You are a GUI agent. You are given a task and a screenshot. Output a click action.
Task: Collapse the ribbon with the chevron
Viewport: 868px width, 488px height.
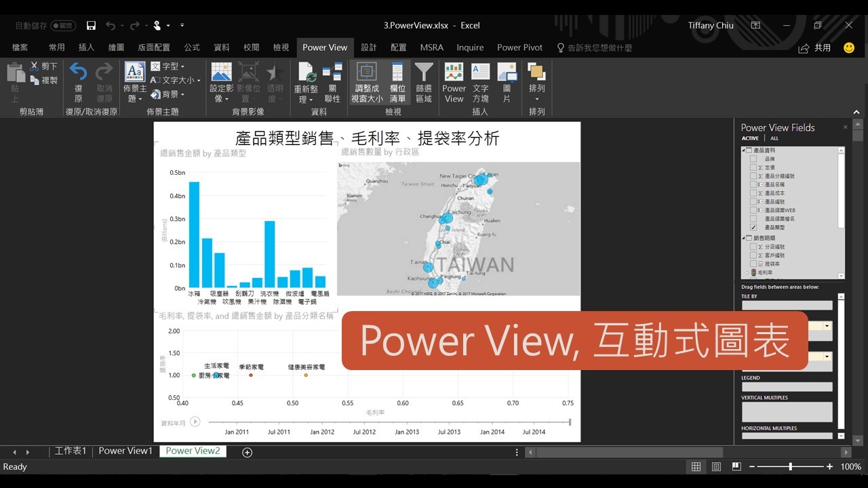coord(856,113)
